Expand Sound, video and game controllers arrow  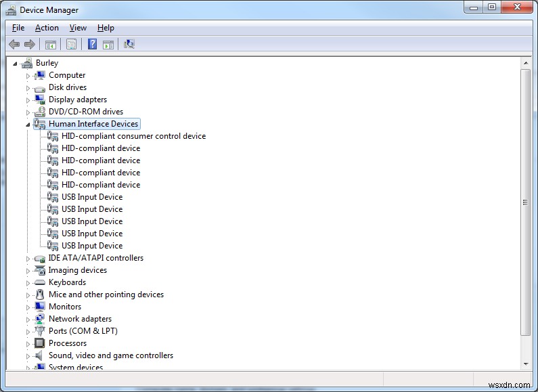pyautogui.click(x=28, y=356)
